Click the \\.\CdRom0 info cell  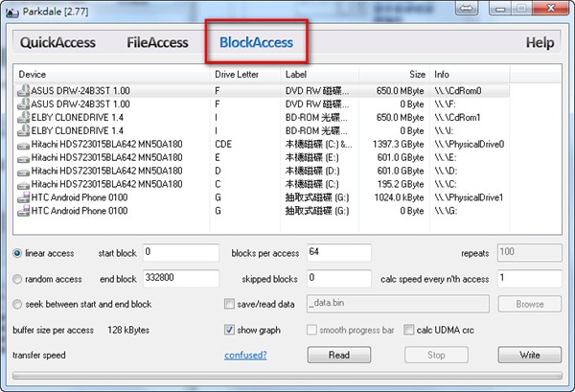(x=458, y=91)
